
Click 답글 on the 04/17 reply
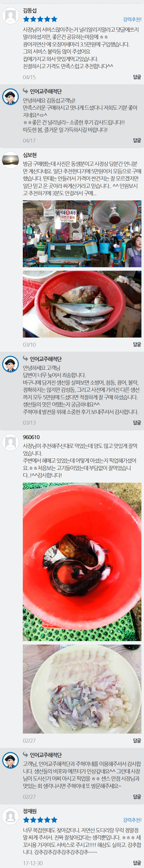[x=137, y=140]
